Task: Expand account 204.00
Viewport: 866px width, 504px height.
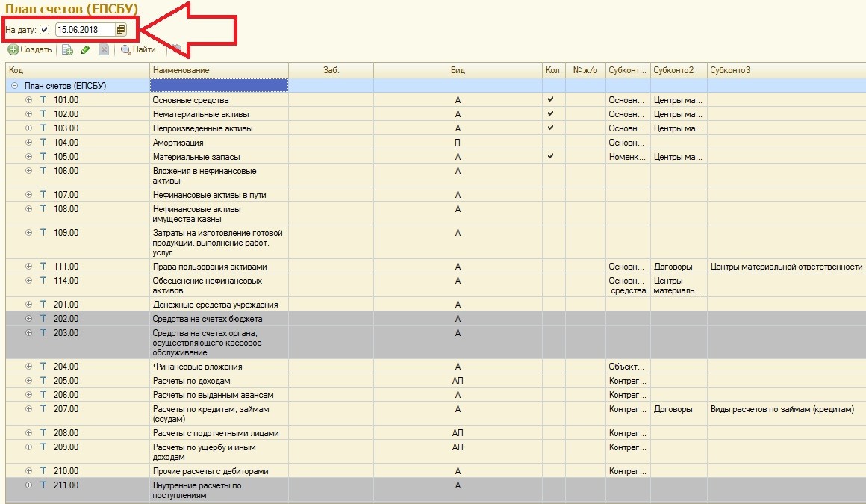Action: (x=28, y=367)
